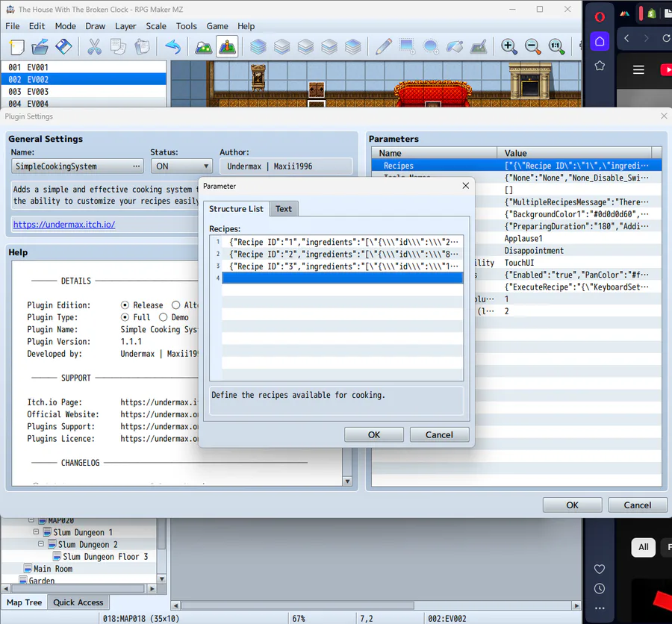Click the map canvas scroll-right arrow
This screenshot has width=672, height=624.
point(577,605)
